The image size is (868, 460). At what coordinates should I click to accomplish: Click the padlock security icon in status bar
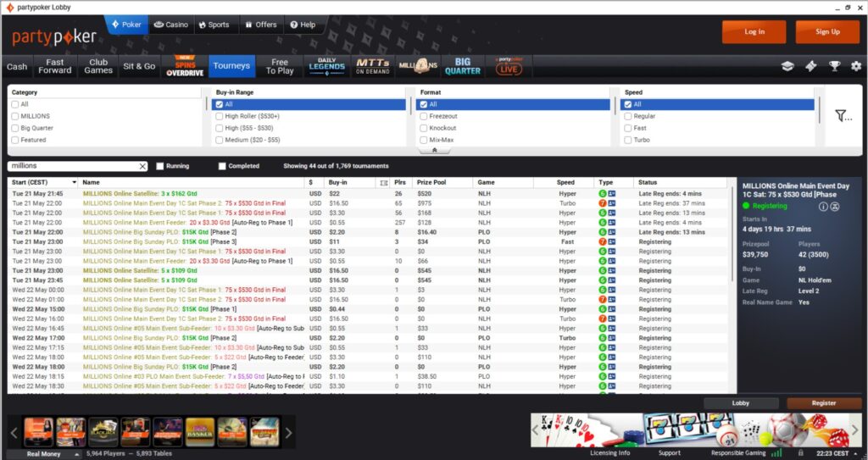(x=800, y=453)
